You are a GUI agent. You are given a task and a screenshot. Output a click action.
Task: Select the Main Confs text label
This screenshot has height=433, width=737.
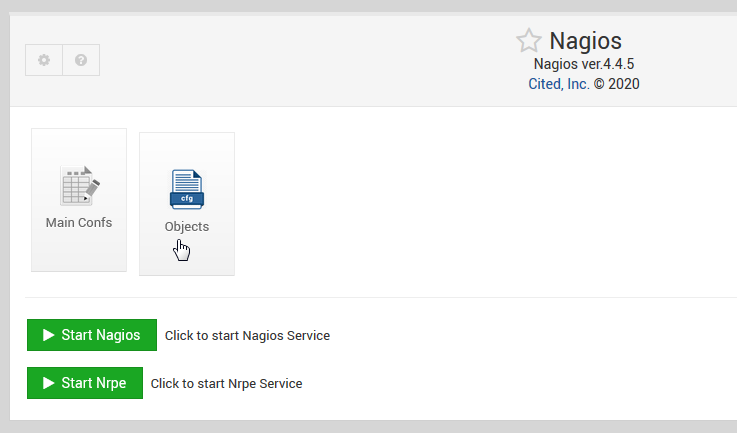[79, 222]
